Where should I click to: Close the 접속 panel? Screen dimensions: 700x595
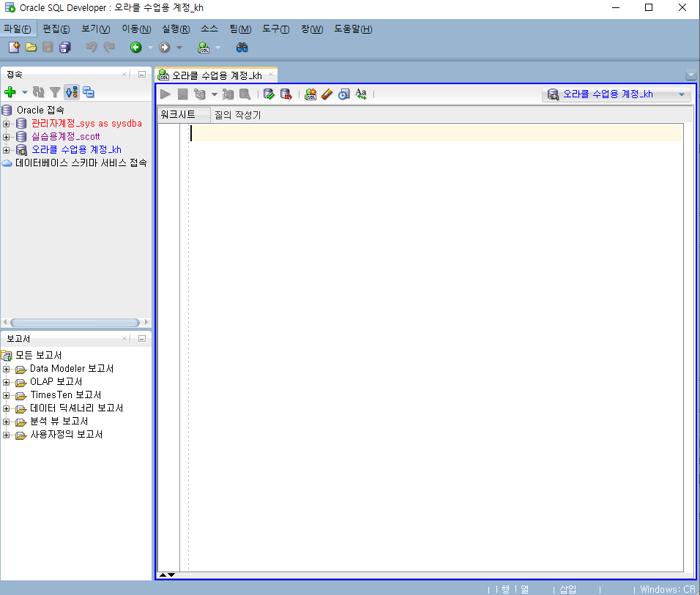(124, 75)
